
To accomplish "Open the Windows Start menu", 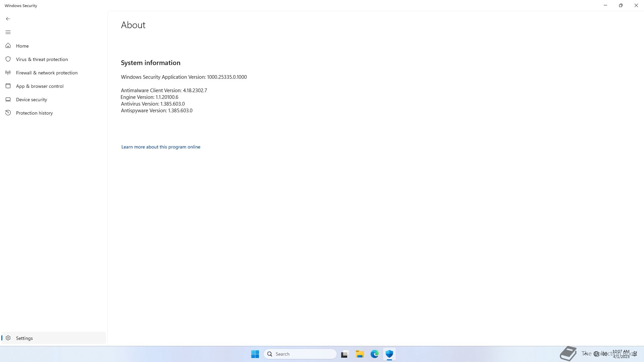I will coord(255,354).
